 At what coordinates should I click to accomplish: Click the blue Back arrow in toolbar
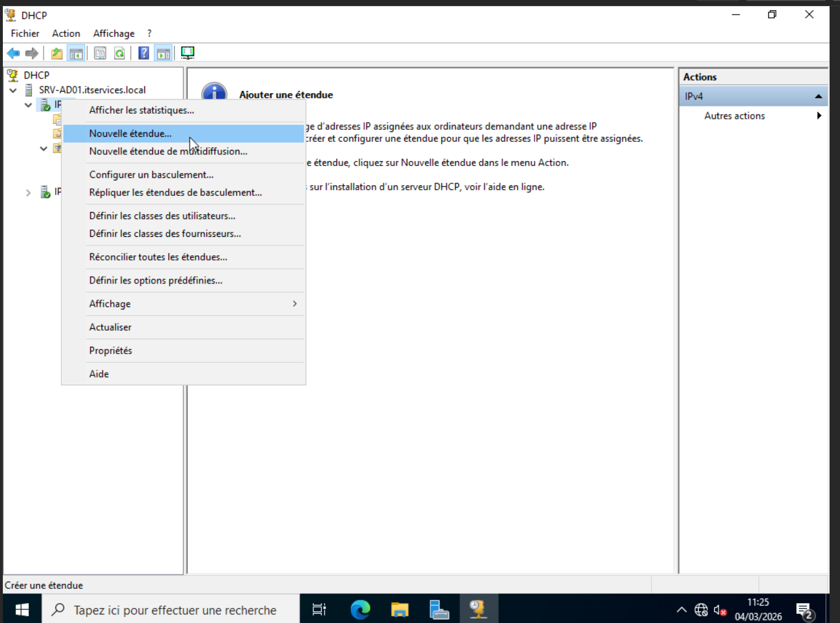[13, 53]
